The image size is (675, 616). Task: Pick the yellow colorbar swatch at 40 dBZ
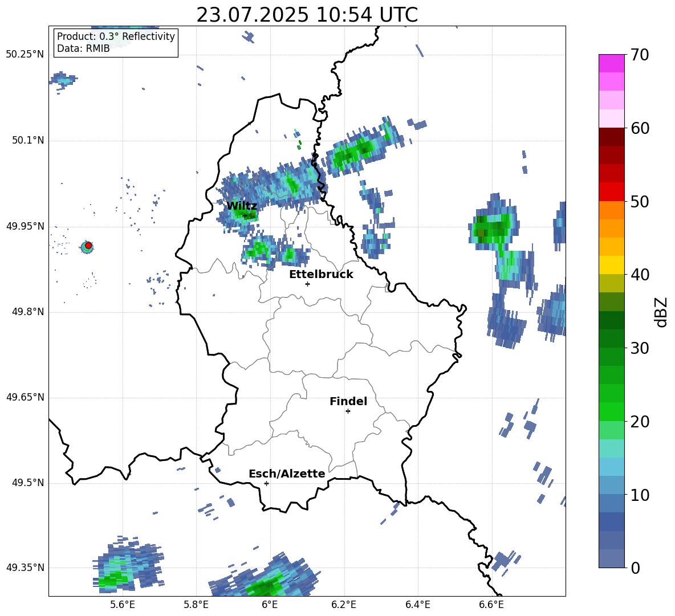click(611, 265)
